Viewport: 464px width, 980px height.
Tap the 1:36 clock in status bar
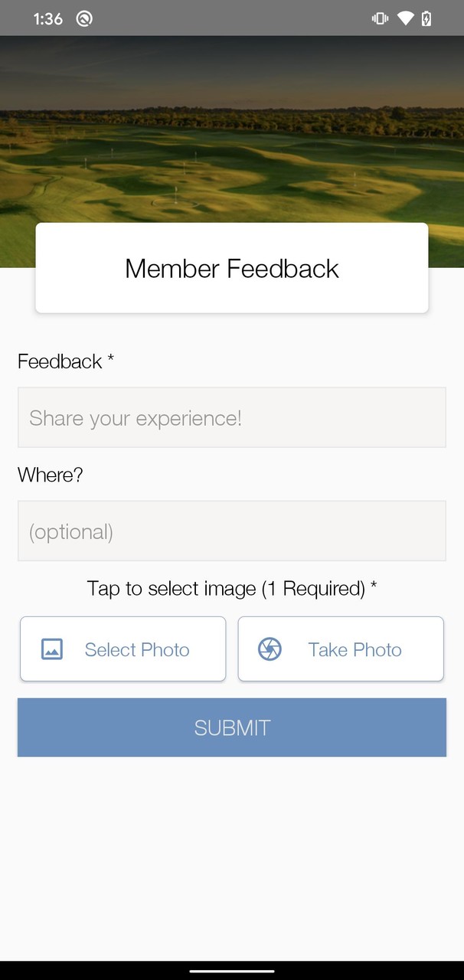click(47, 18)
